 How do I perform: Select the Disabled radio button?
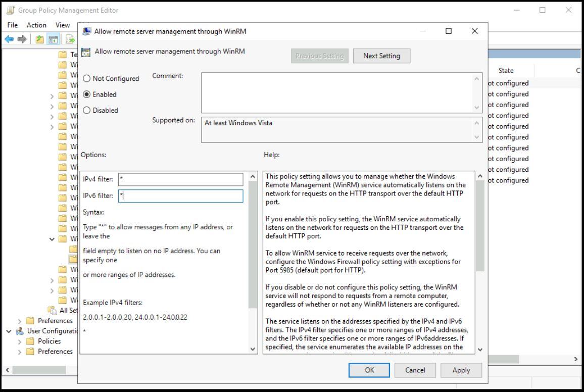tap(86, 110)
